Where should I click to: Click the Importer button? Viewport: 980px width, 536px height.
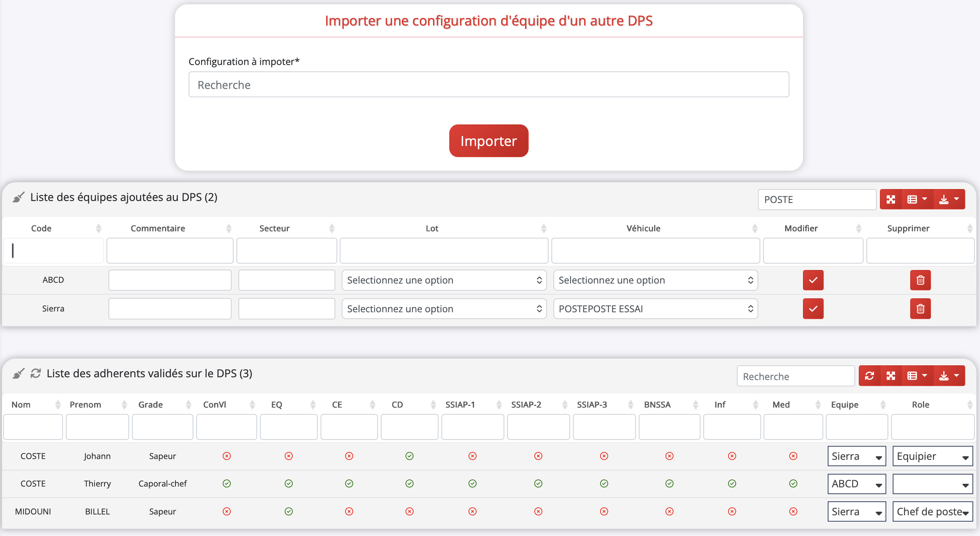pyautogui.click(x=488, y=141)
